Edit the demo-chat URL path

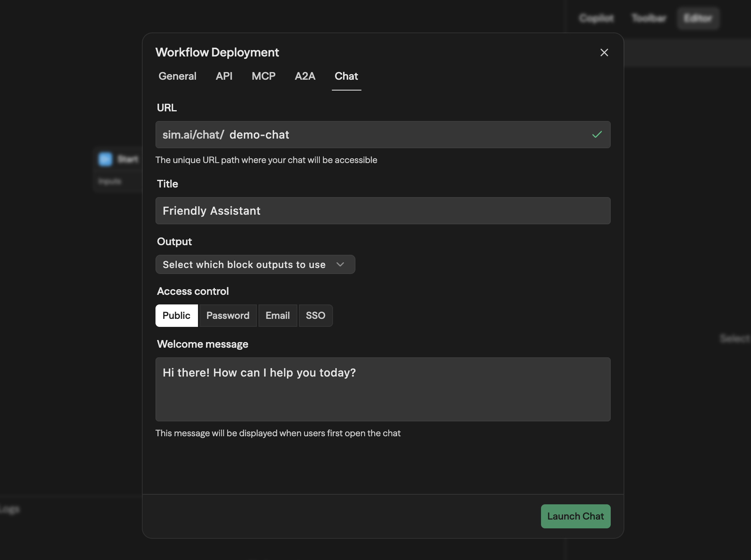coord(259,135)
